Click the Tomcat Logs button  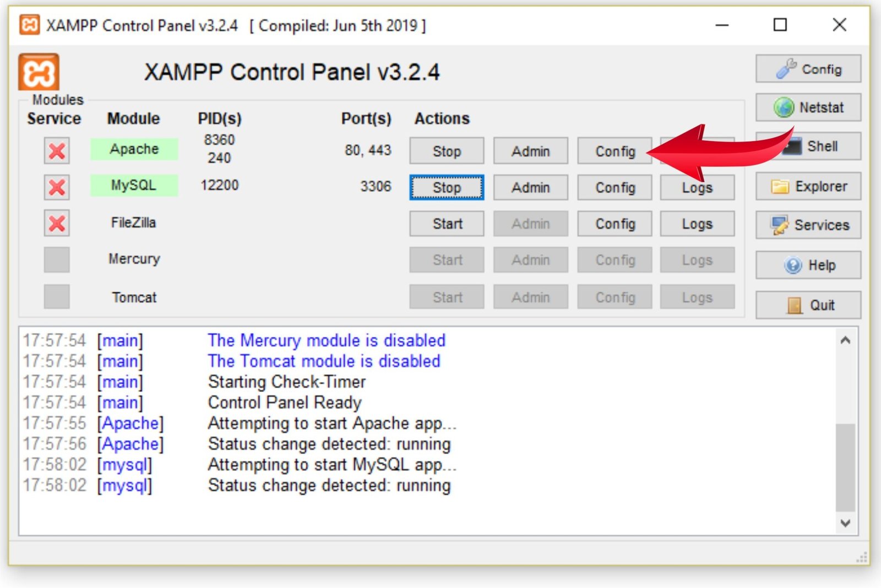(697, 297)
